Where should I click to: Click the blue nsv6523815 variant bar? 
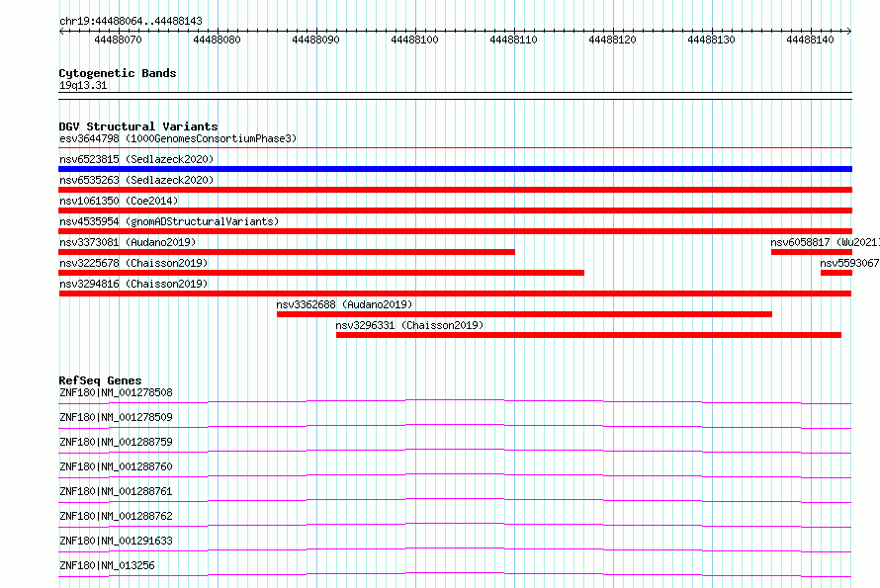click(x=455, y=169)
